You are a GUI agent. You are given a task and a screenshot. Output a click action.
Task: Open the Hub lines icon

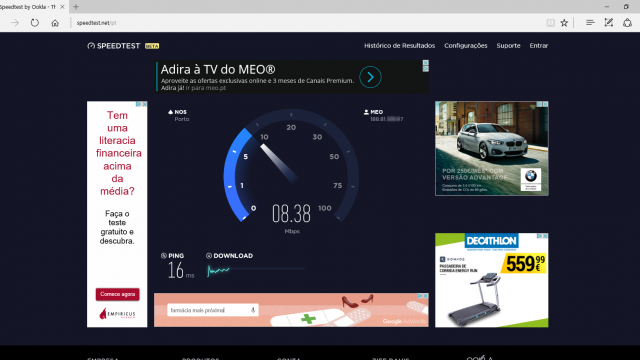click(x=590, y=23)
